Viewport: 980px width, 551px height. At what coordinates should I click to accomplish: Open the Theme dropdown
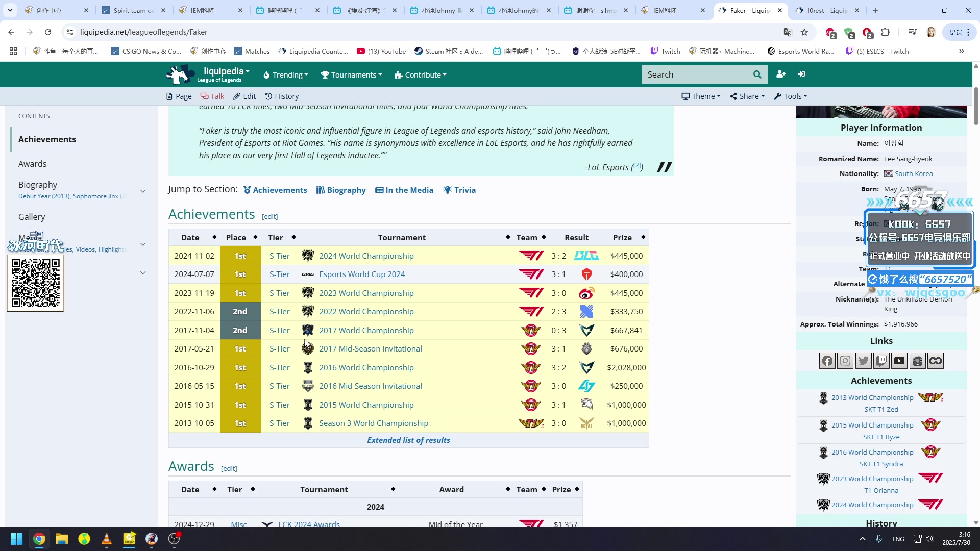(x=701, y=96)
